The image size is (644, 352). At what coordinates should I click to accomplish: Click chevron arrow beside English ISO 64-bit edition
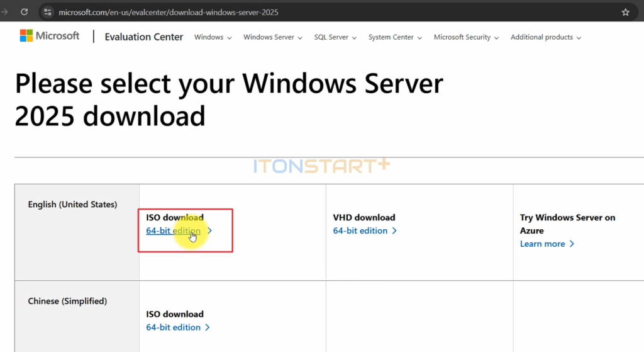(x=209, y=231)
